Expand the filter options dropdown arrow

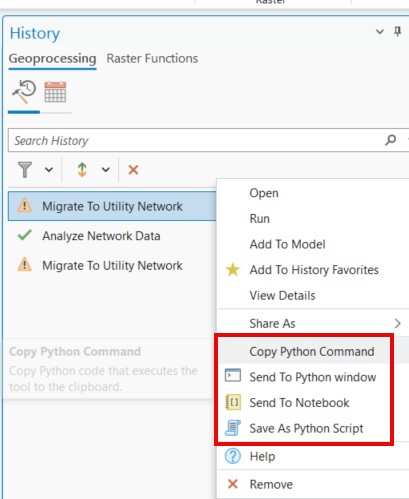49,170
